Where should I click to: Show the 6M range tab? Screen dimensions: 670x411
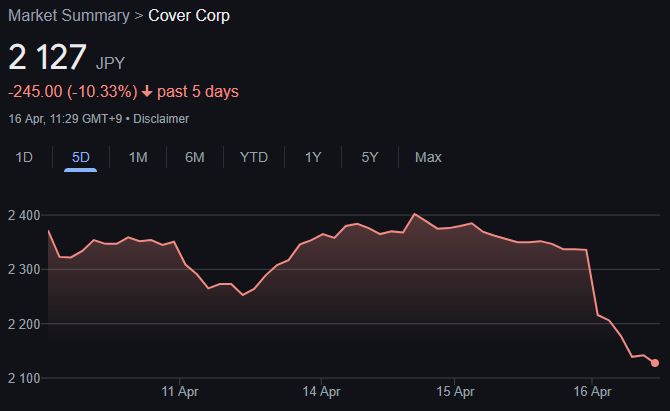coord(194,157)
